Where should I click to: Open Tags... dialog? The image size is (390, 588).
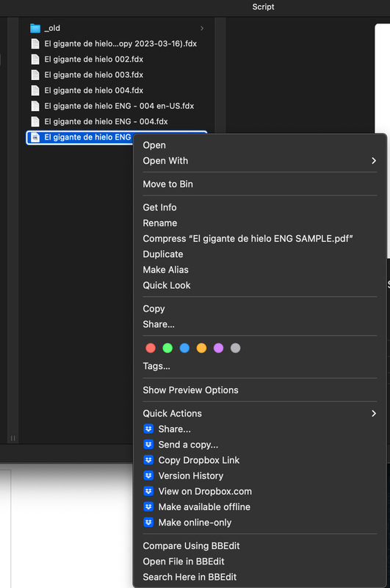pos(156,366)
